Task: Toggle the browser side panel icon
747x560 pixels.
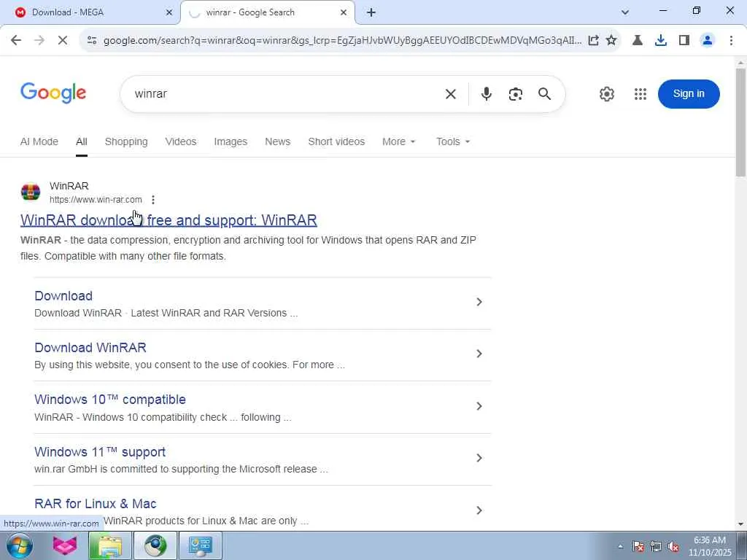Action: pos(684,41)
